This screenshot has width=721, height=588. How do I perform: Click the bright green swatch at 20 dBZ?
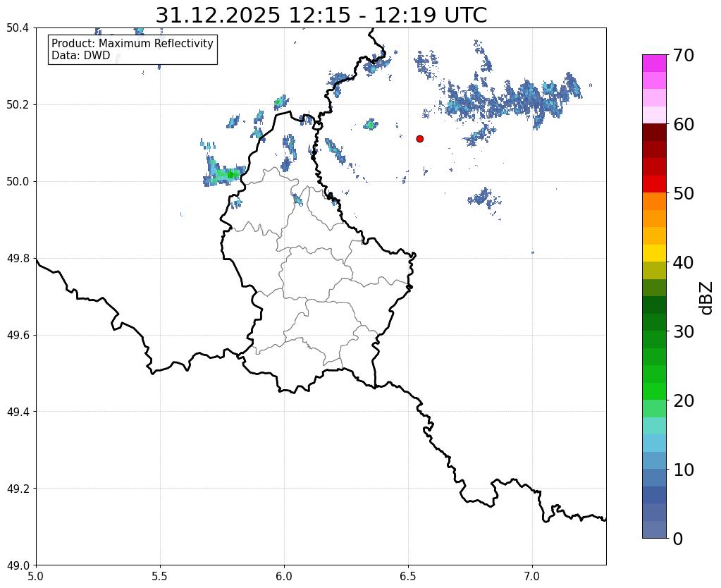tap(654, 391)
